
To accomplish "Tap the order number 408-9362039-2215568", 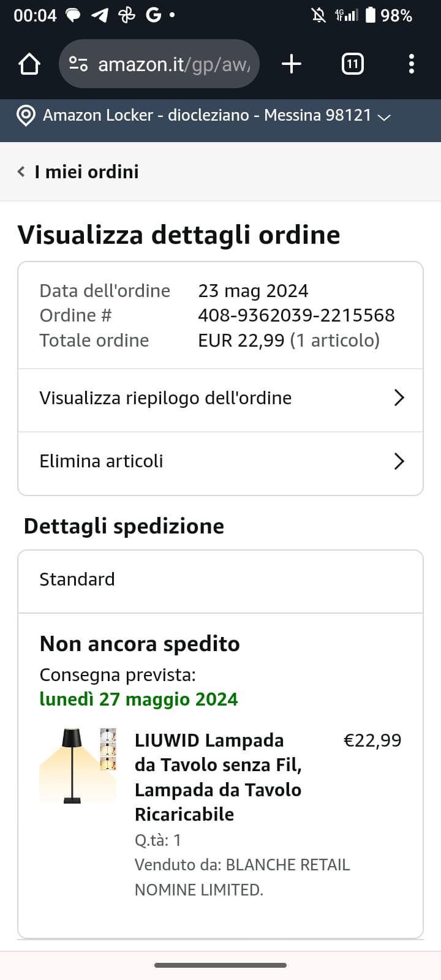I will click(296, 315).
